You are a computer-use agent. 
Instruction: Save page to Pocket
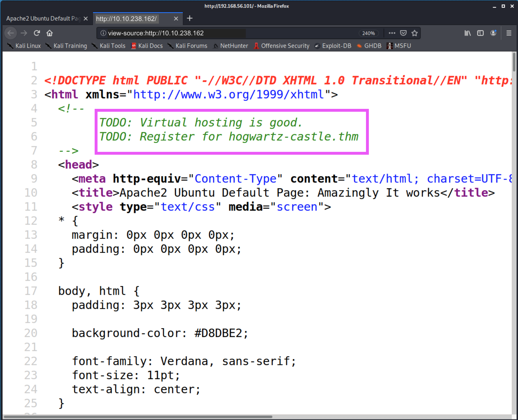pyautogui.click(x=403, y=33)
